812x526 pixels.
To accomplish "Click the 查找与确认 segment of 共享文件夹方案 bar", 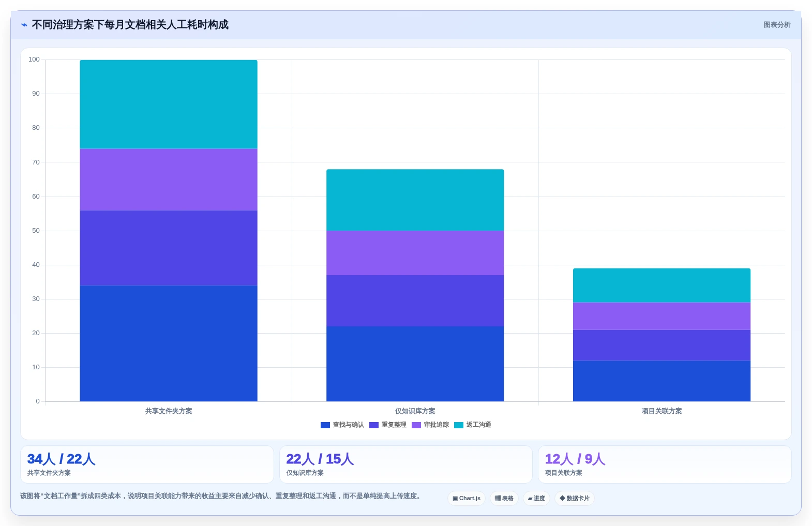I will click(169, 343).
